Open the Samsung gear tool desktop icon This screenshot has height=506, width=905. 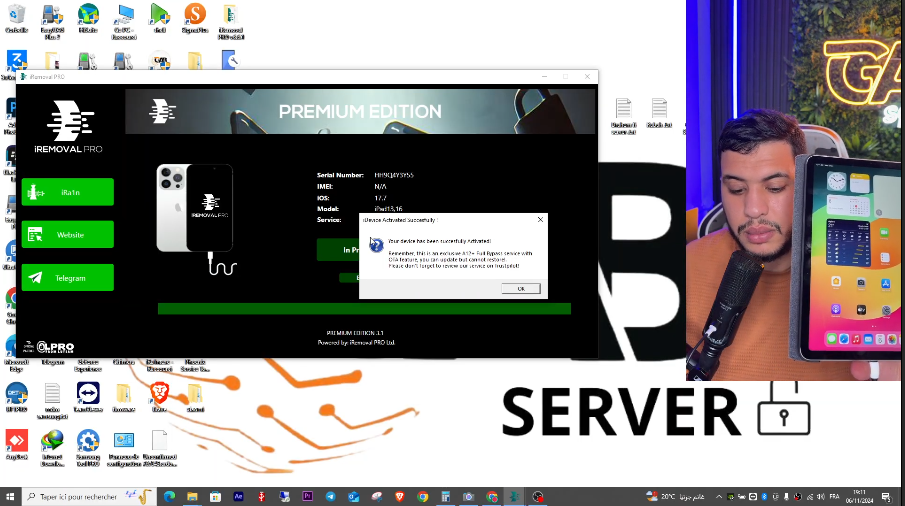pyautogui.click(x=88, y=448)
